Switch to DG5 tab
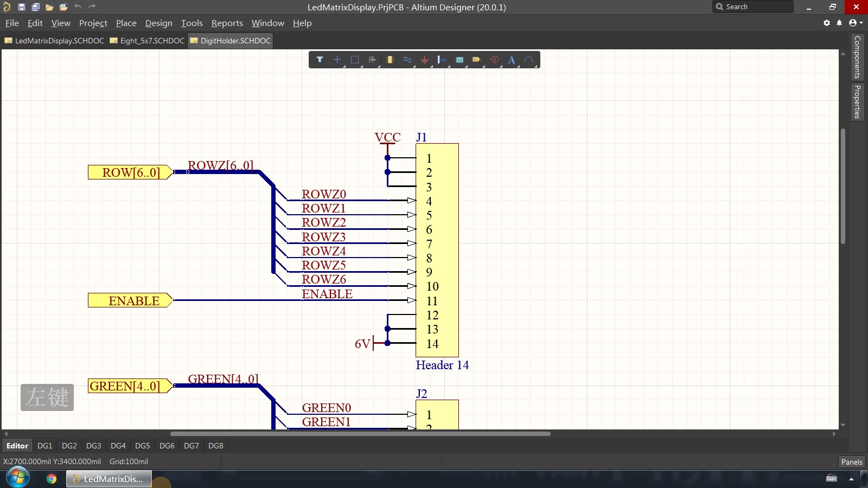The height and width of the screenshot is (488, 868). pos(143,446)
